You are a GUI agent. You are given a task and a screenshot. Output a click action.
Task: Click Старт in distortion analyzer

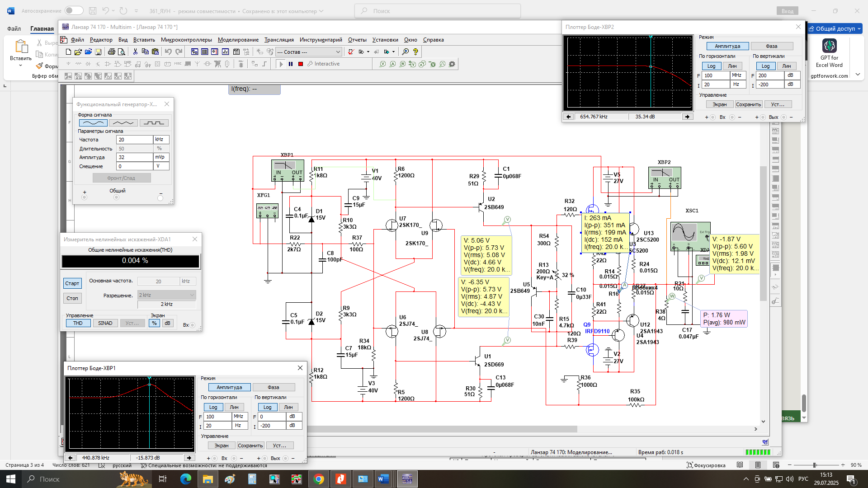tap(72, 283)
